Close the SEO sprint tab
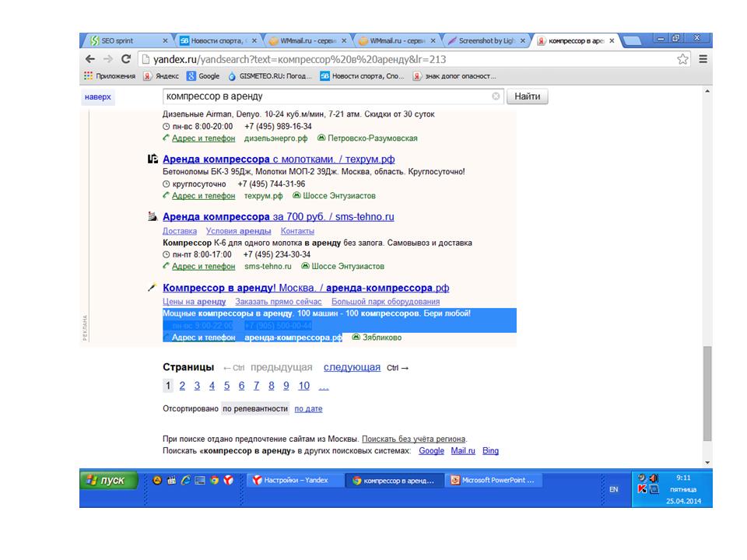Screen dimensions: 747x560 click(x=165, y=41)
